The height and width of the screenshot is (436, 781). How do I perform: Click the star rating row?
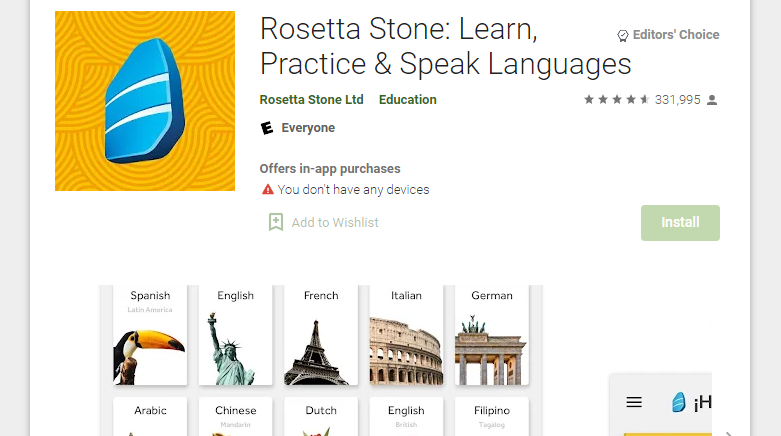click(x=617, y=100)
